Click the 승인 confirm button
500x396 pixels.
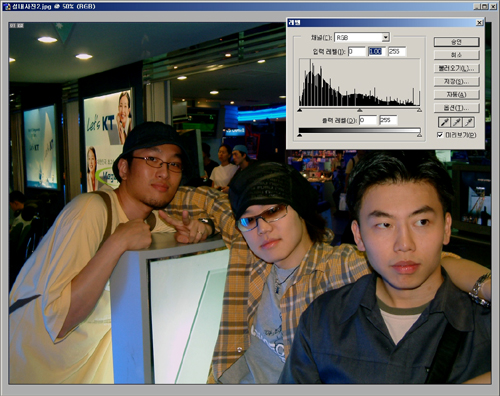[456, 42]
